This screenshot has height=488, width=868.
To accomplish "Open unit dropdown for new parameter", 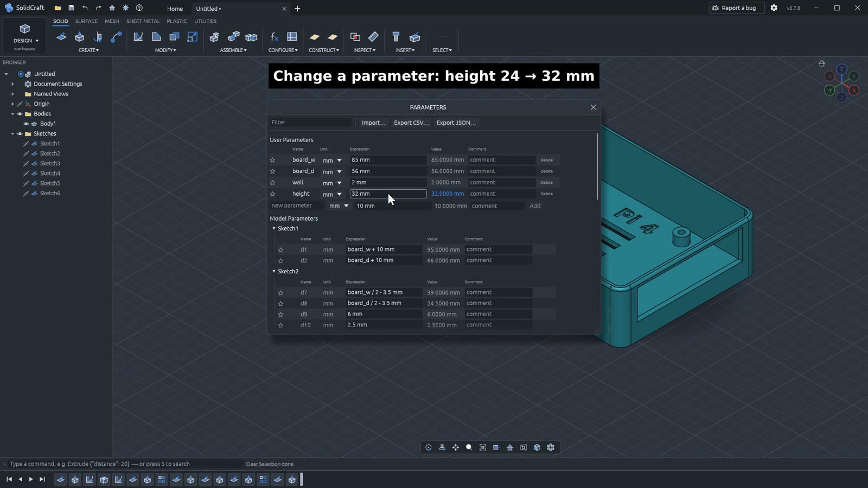I will [339, 206].
